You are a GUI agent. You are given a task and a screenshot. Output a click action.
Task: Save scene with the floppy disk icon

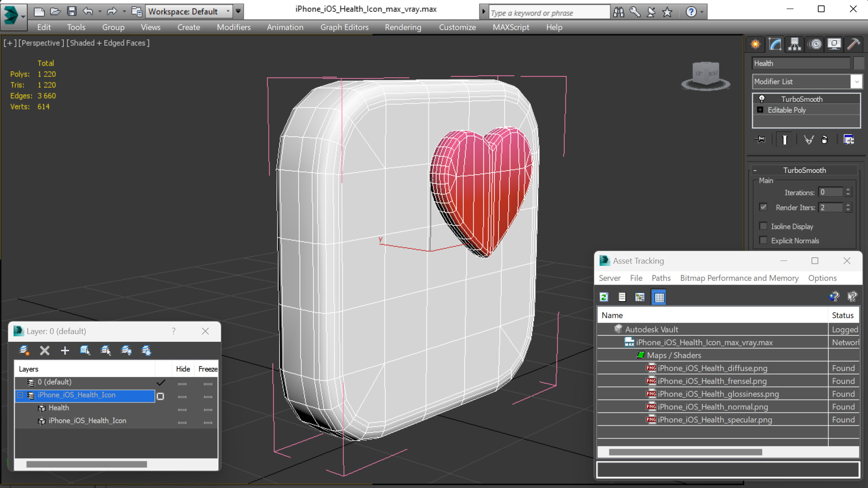[x=71, y=11]
